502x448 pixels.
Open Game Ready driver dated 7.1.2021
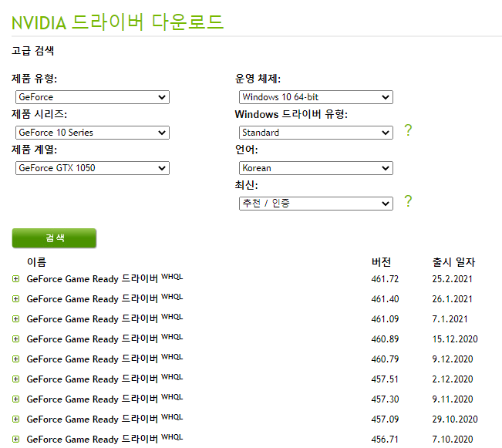click(x=105, y=318)
